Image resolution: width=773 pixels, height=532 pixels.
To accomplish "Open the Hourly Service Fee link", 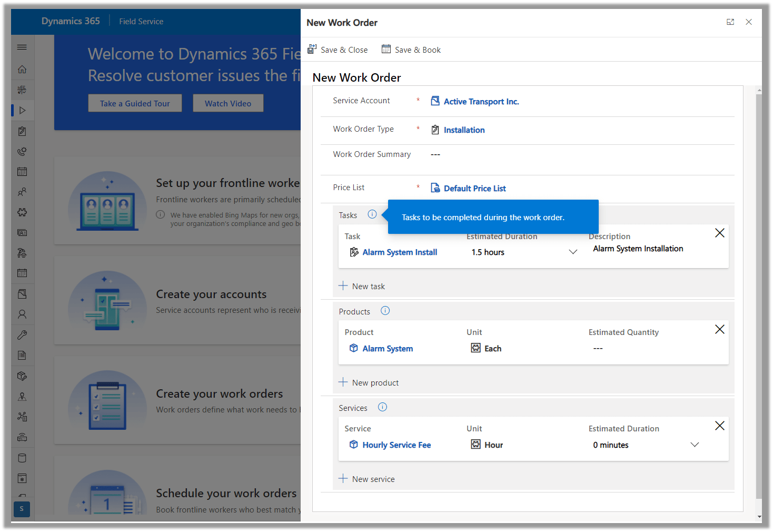I will point(397,445).
